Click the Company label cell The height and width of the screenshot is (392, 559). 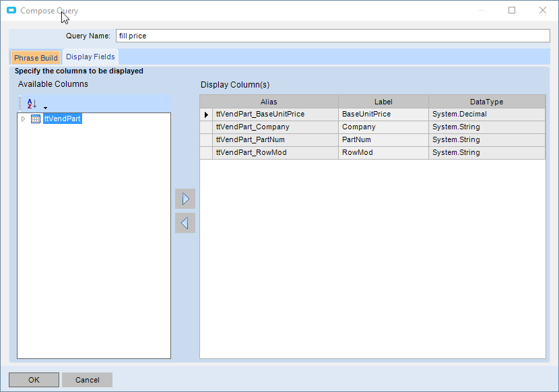point(383,127)
